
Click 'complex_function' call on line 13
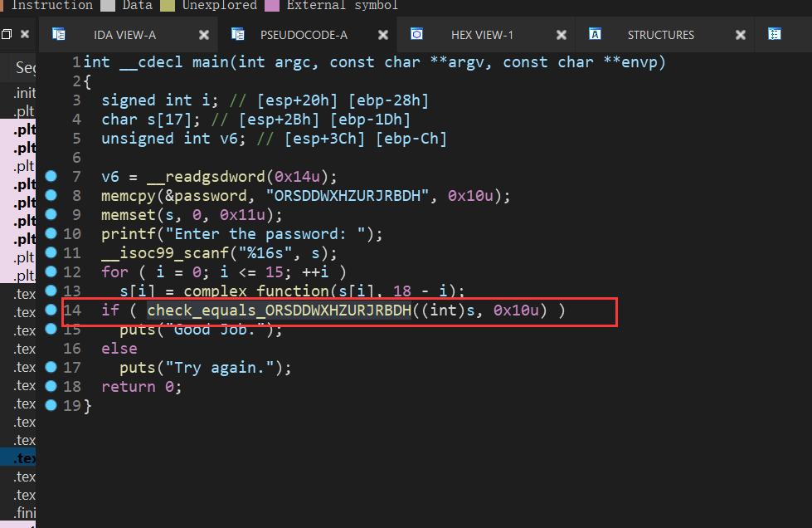255,291
